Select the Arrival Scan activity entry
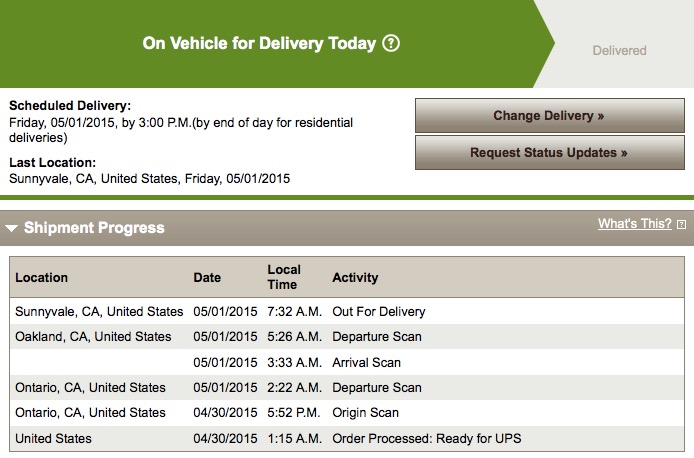 [x=366, y=362]
